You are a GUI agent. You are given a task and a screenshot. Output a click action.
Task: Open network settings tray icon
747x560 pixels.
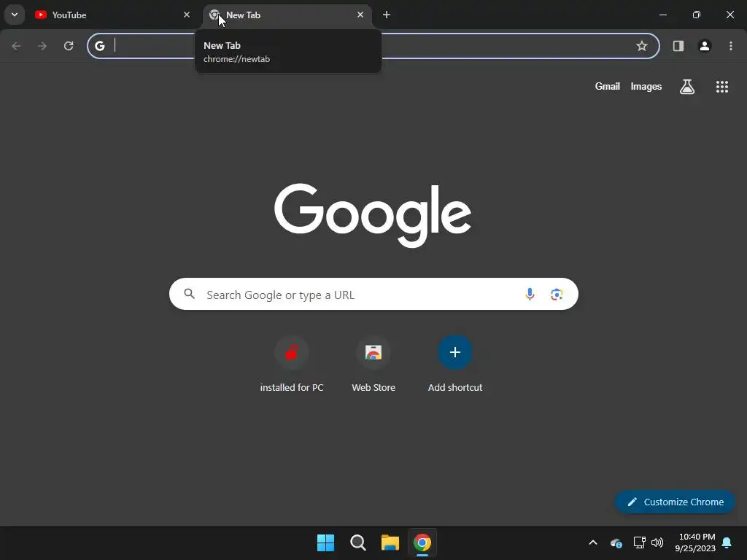click(639, 542)
